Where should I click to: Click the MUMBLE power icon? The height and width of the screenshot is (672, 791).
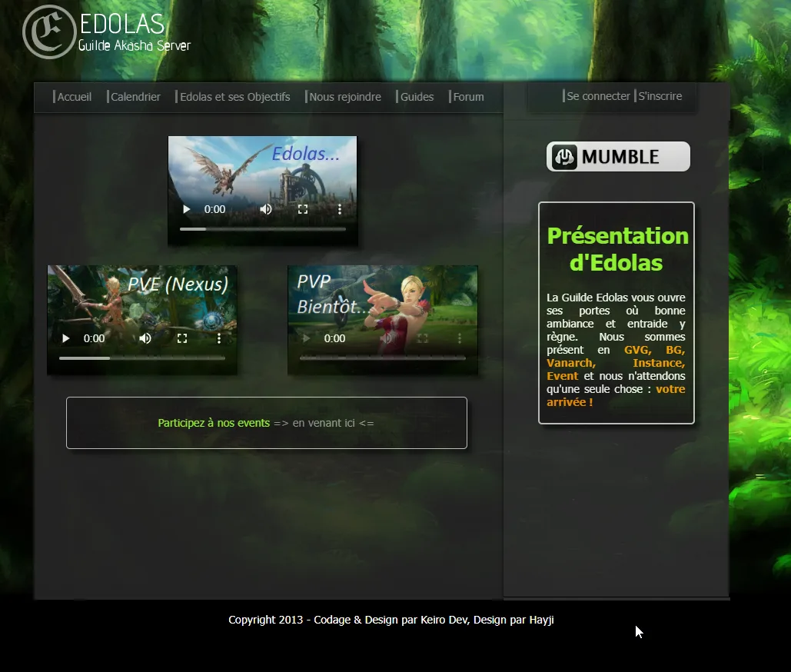[x=565, y=156]
